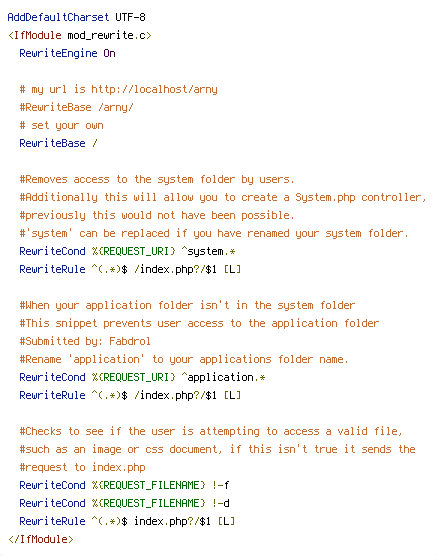Click the RewriteCond ^application.* line

[142, 377]
